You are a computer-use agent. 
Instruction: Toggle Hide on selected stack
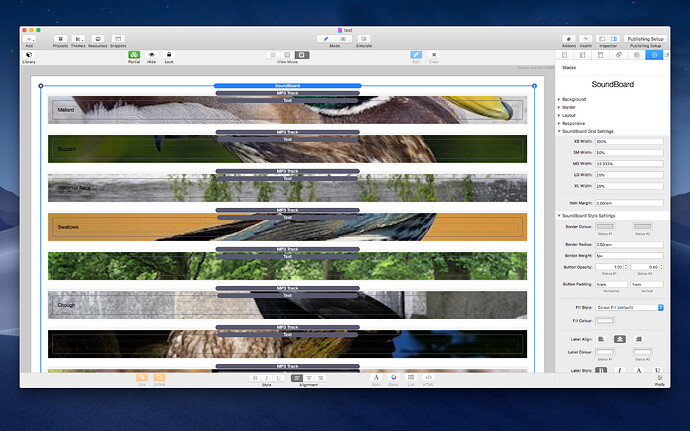tap(151, 55)
